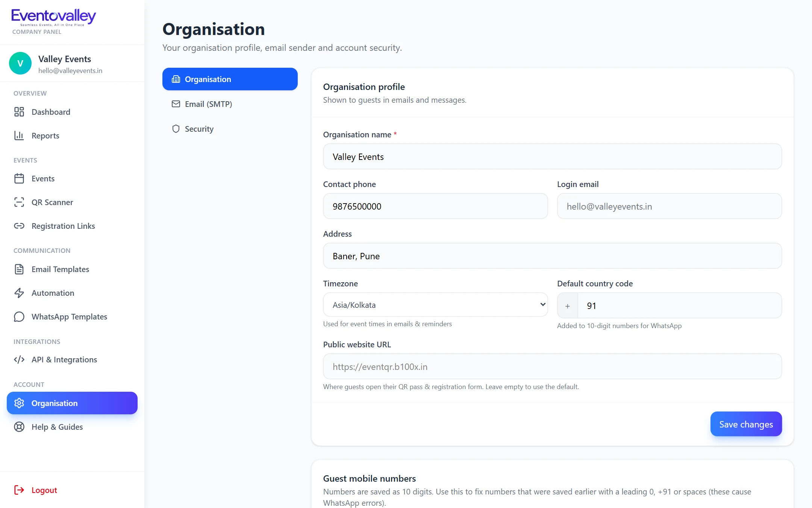The width and height of the screenshot is (812, 508).
Task: Open Reports from the sidebar
Action: click(72, 135)
